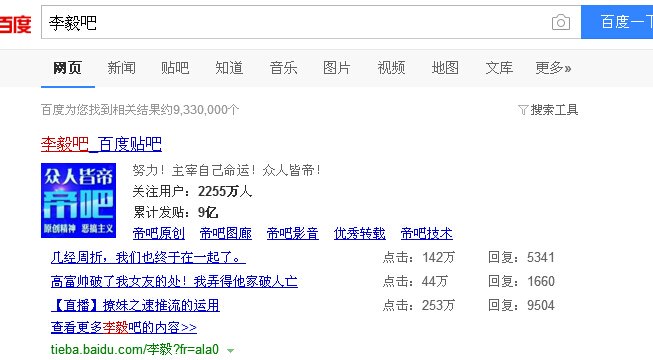This screenshot has width=653, height=360.
Task: Switch to the 新闻 tab
Action: point(122,68)
